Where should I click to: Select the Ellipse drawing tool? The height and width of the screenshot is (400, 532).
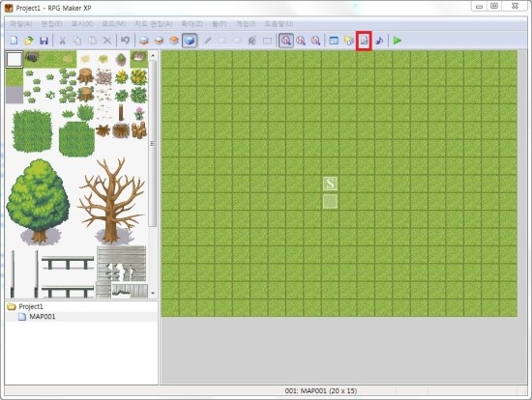point(237,41)
